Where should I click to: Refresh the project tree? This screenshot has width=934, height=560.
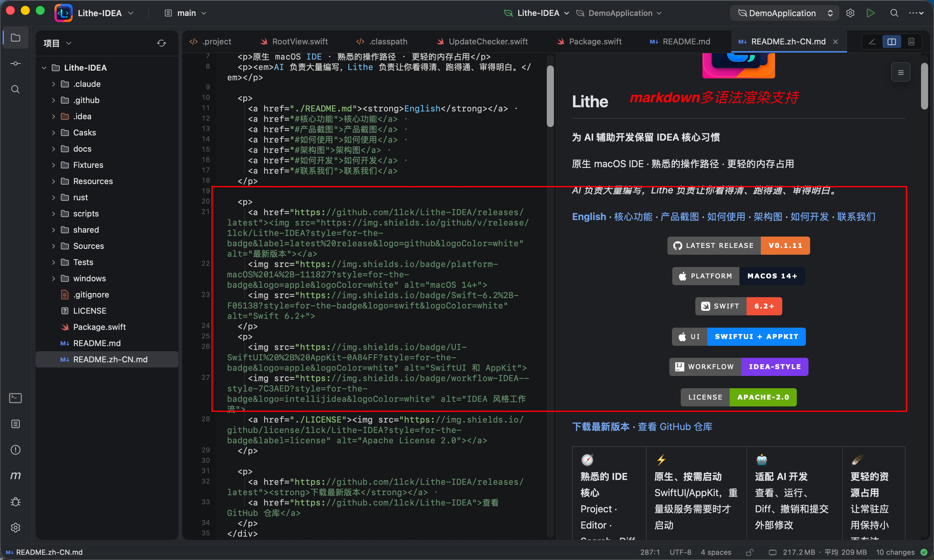[x=162, y=43]
